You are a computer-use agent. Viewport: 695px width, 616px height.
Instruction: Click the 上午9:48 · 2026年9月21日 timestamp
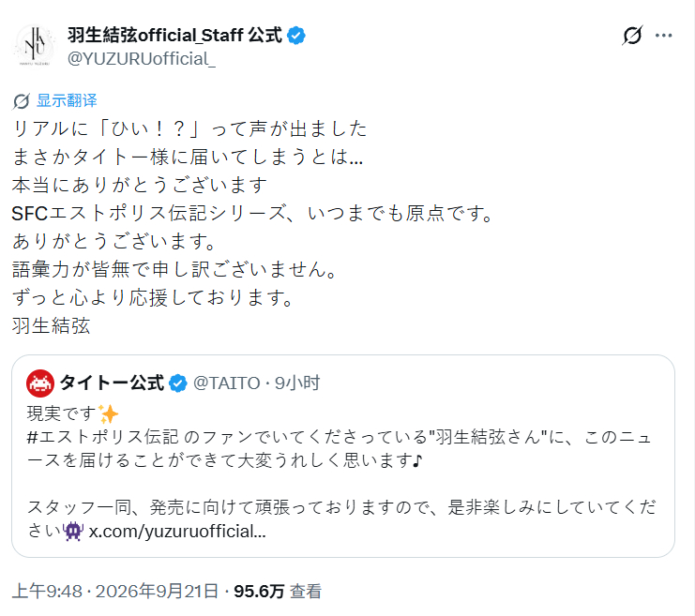pyautogui.click(x=115, y=592)
